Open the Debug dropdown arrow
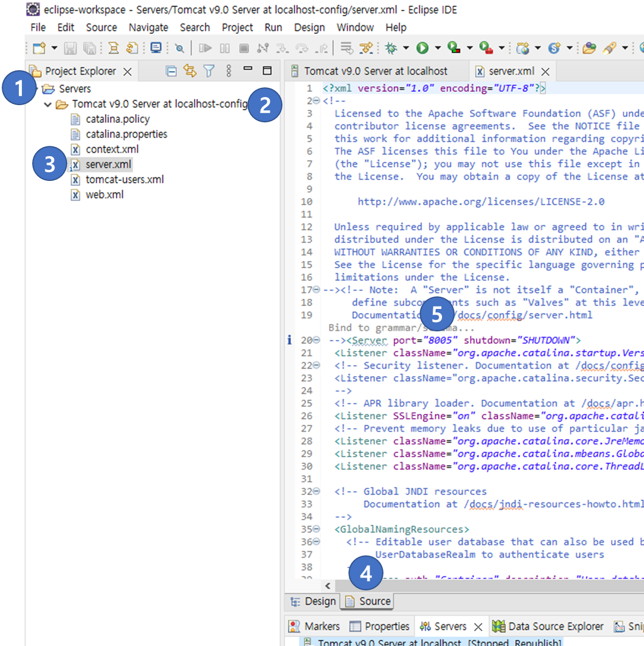Image resolution: width=644 pixels, height=646 pixels. click(x=406, y=48)
